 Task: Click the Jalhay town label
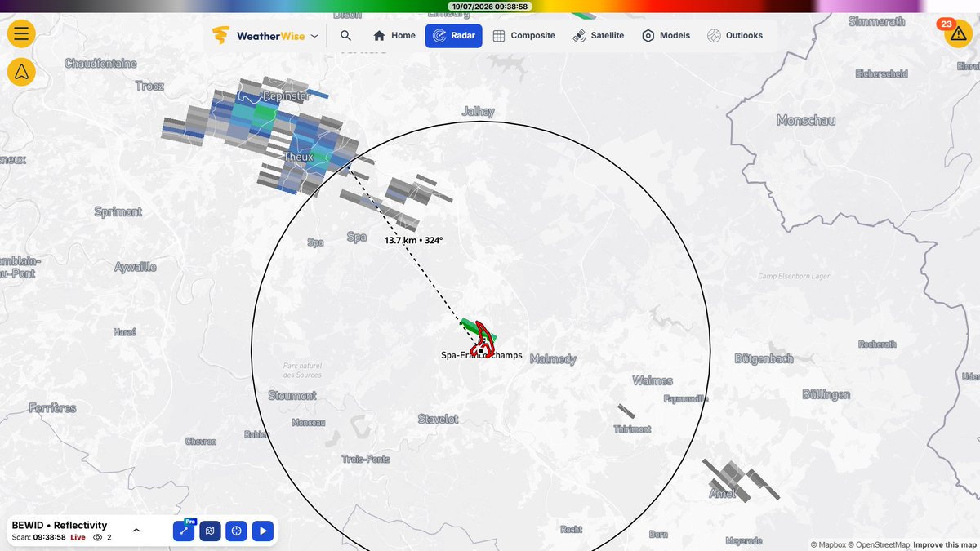pos(478,112)
